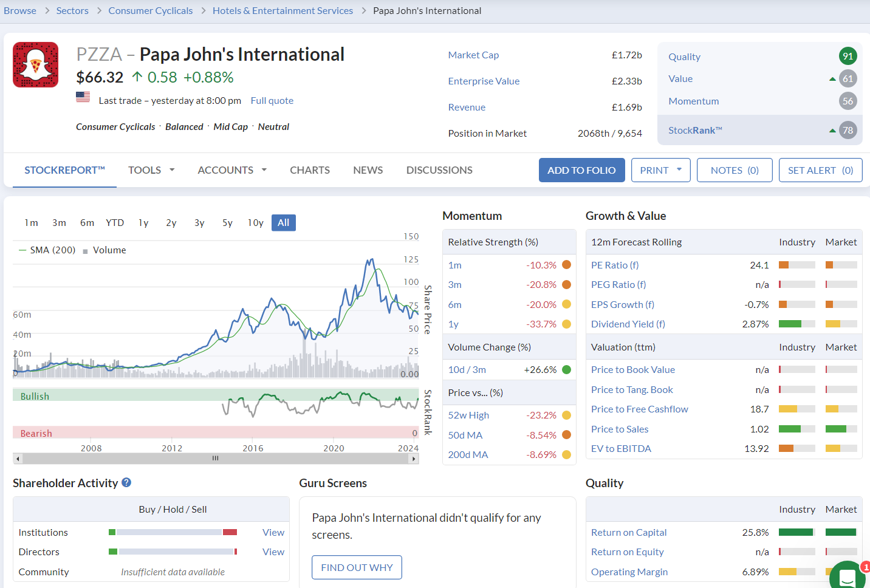The width and height of the screenshot is (870, 588).
Task: Click the Find Out Why button
Action: [357, 567]
